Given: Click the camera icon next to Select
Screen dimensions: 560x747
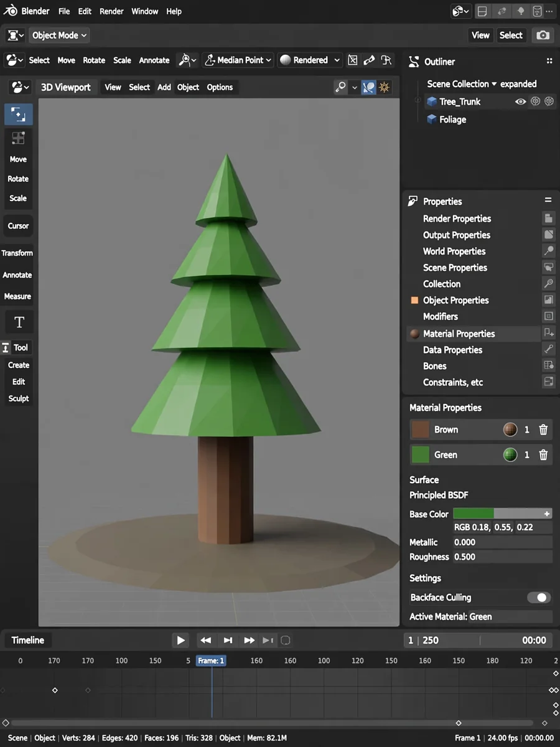Looking at the screenshot, I should (x=543, y=35).
